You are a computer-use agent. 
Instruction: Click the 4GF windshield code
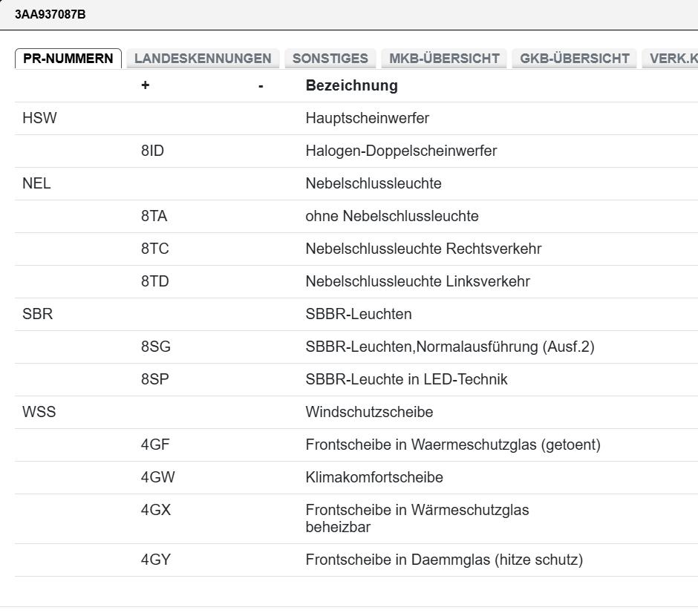pos(155,445)
